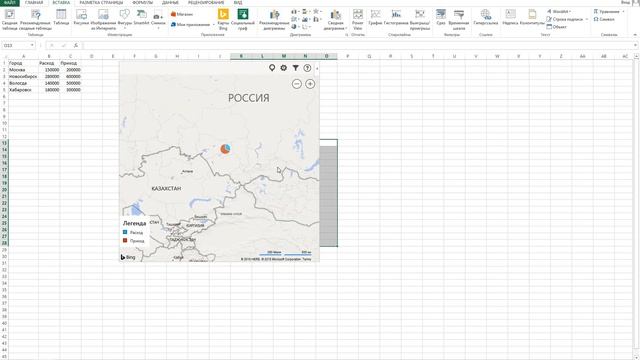Click the map location pin icon
Screen dimensions: 640x360
pyautogui.click(x=272, y=68)
